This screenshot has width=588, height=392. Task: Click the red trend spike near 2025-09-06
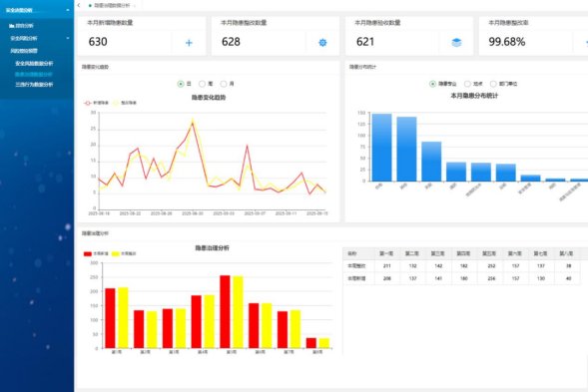248,146
